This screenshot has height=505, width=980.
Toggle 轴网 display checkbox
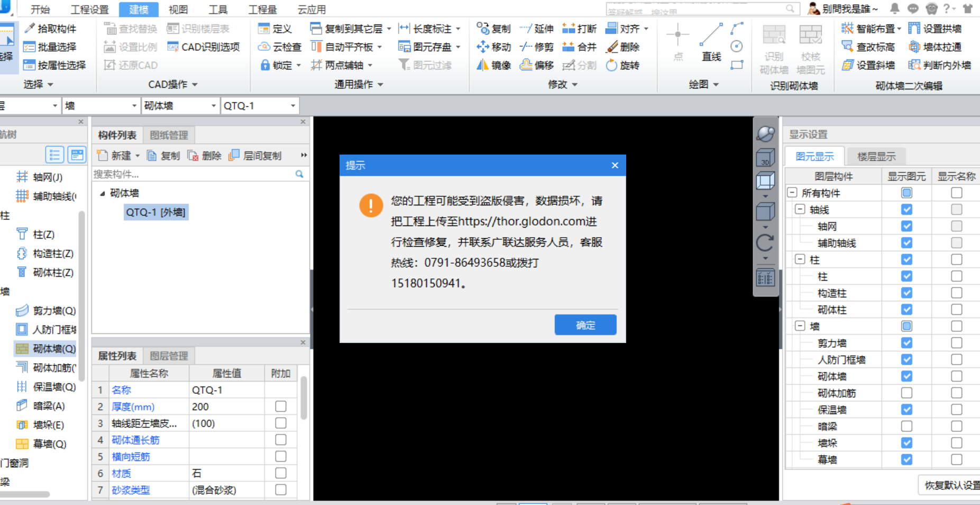pyautogui.click(x=906, y=226)
